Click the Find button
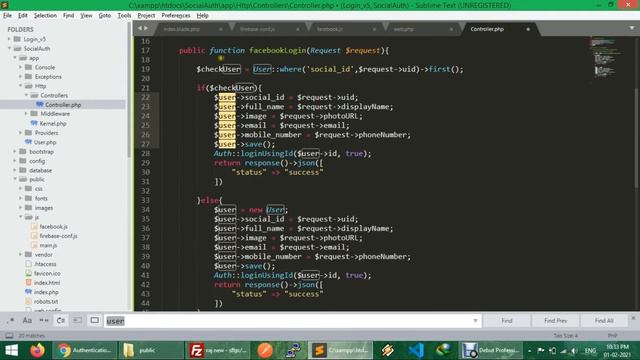The height and width of the screenshot is (360, 640). pos(507,321)
